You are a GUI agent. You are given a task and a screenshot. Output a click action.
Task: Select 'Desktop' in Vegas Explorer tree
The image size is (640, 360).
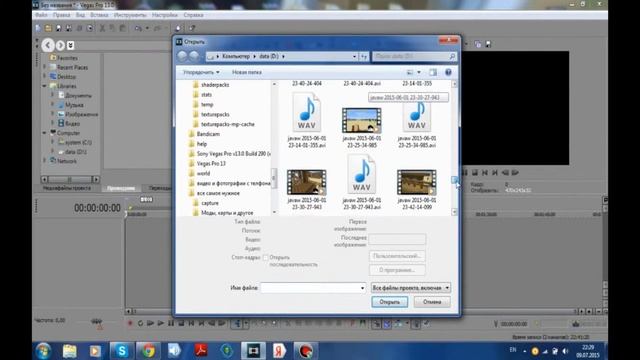(x=67, y=77)
